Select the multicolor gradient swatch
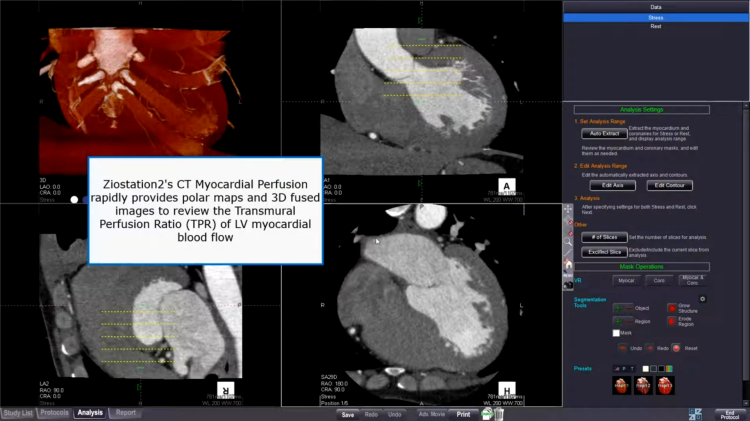Viewport: 750px width, 421px height. pyautogui.click(x=669, y=369)
